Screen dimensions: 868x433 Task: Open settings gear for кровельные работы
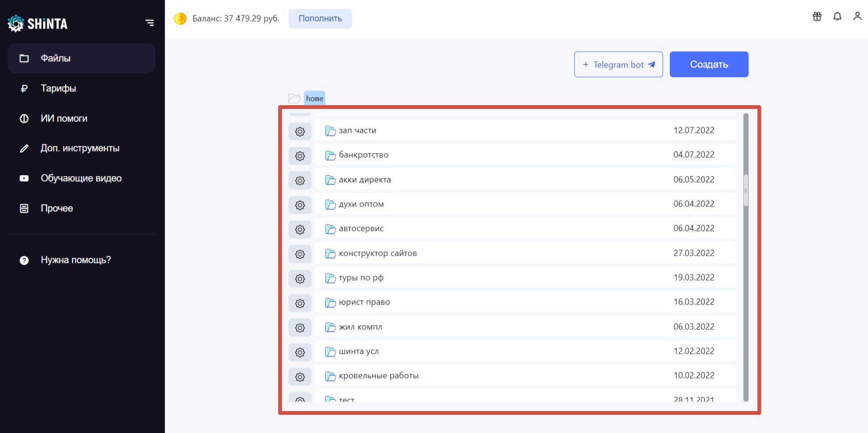click(300, 377)
